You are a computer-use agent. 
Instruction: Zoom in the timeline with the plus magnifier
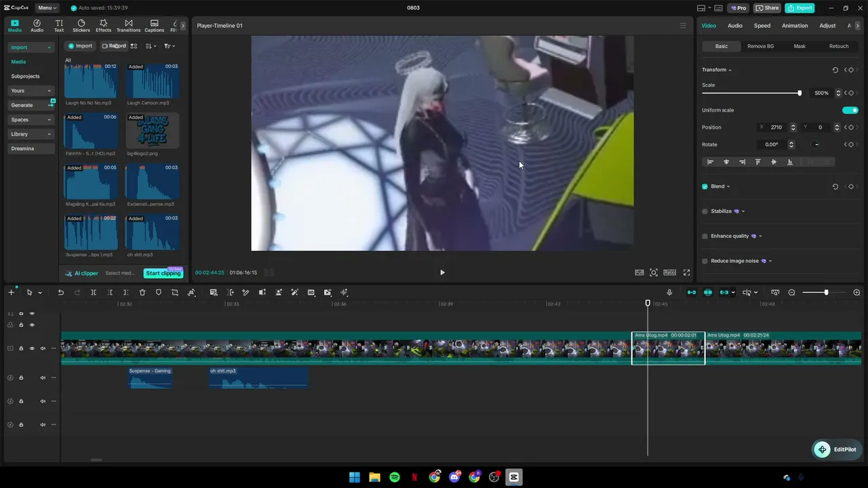point(856,292)
